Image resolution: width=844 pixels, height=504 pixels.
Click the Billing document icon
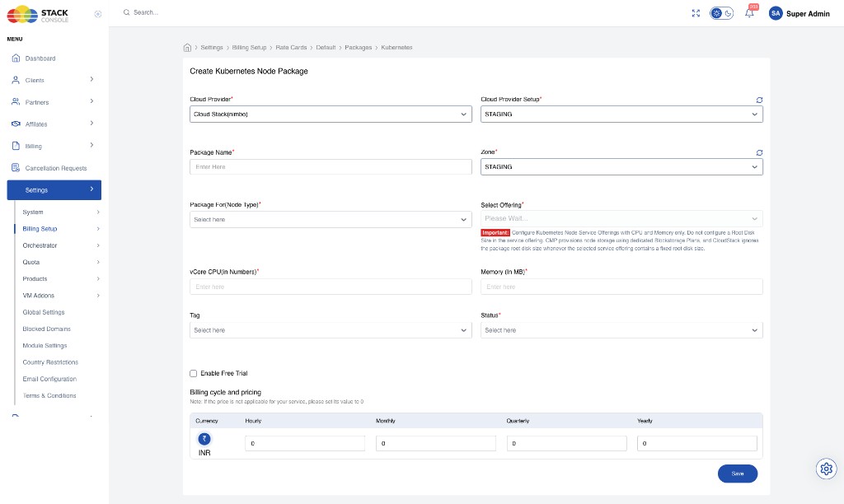16,146
